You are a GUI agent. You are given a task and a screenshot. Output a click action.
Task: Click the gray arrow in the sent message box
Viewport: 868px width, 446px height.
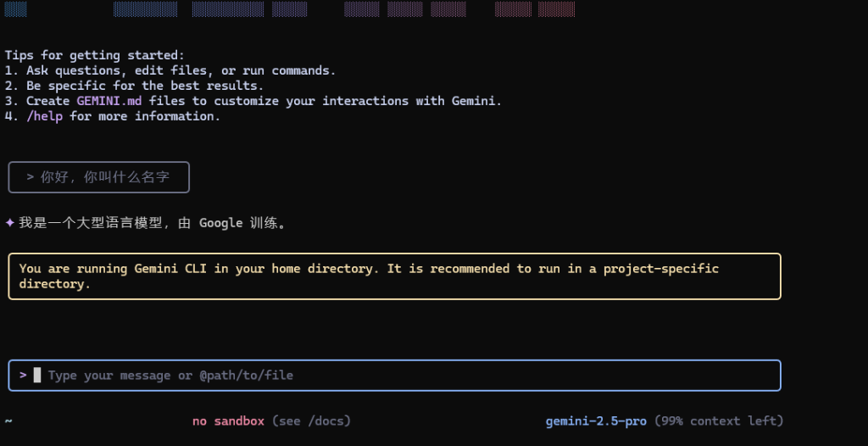coord(31,177)
